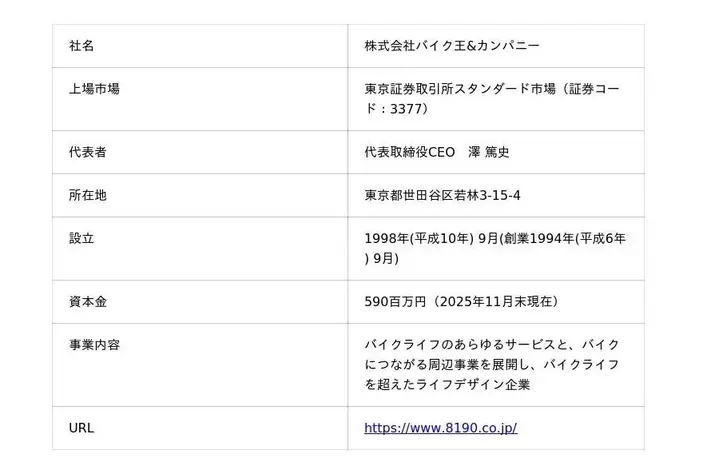Select the 1998年(平成10年) 9月 founding date
This screenshot has height=474, width=710.
[x=430, y=238]
